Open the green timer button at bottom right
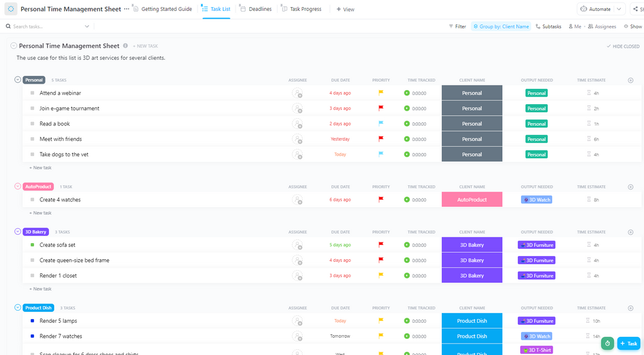This screenshot has height=355, width=644. 607,343
